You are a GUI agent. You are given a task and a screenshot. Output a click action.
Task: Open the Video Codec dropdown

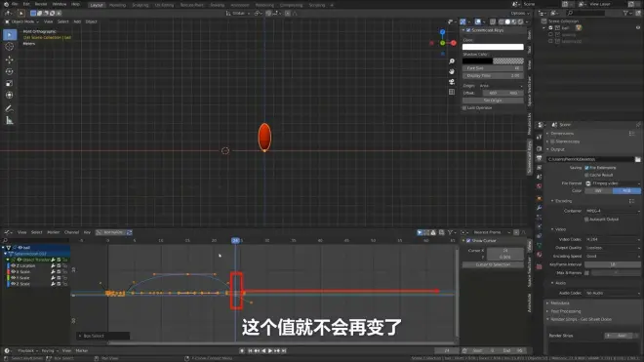pyautogui.click(x=613, y=239)
